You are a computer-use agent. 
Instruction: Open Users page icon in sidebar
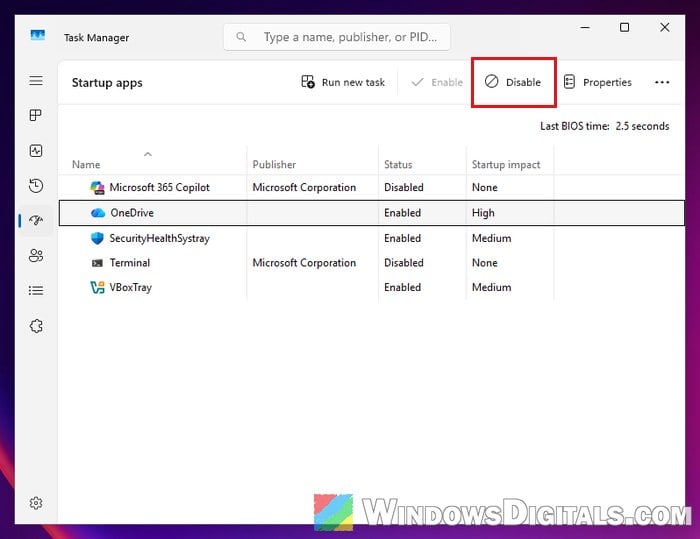36,255
